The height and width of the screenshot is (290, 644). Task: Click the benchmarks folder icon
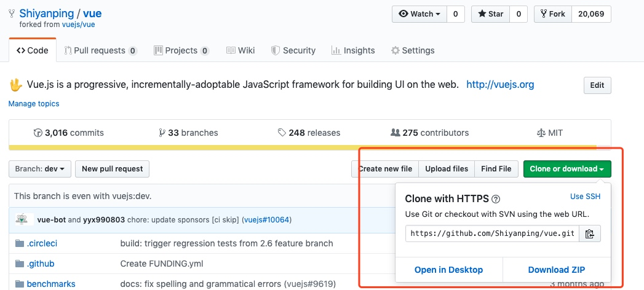click(19, 284)
